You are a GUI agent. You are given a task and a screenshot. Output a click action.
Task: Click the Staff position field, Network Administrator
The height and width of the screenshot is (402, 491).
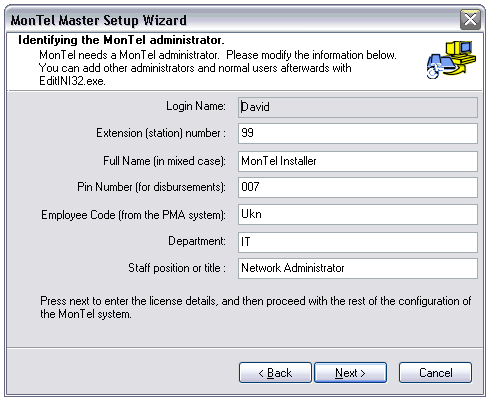click(x=358, y=268)
